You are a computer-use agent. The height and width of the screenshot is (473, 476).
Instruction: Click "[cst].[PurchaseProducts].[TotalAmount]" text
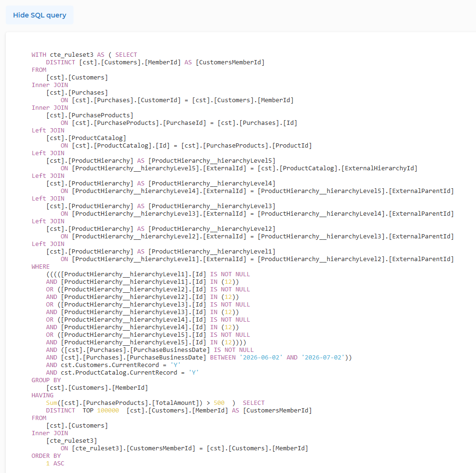click(x=130, y=403)
